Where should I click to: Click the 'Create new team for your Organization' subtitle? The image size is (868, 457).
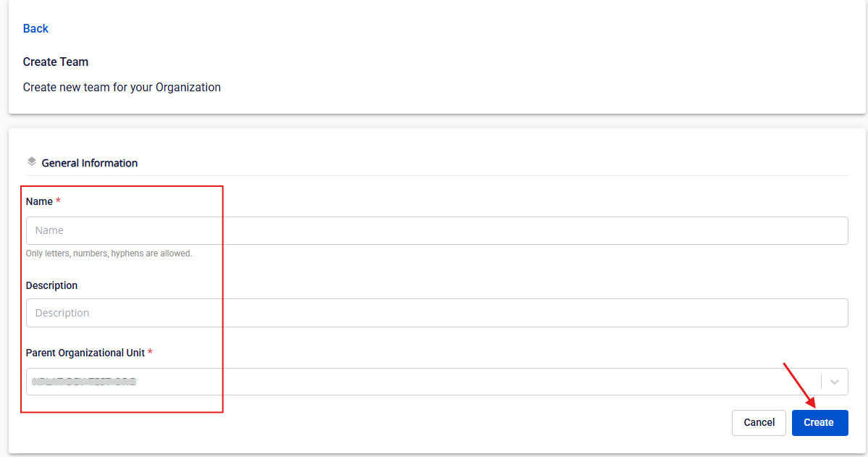[122, 87]
